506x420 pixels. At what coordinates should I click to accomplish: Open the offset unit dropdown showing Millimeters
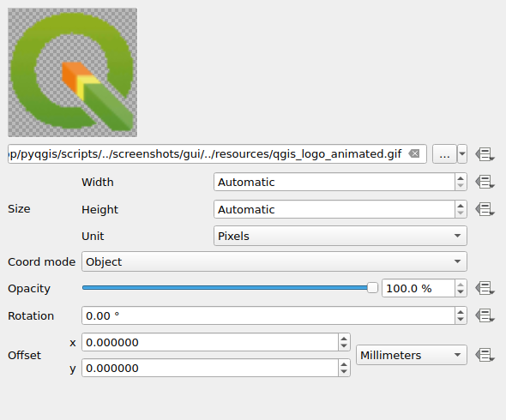click(412, 355)
